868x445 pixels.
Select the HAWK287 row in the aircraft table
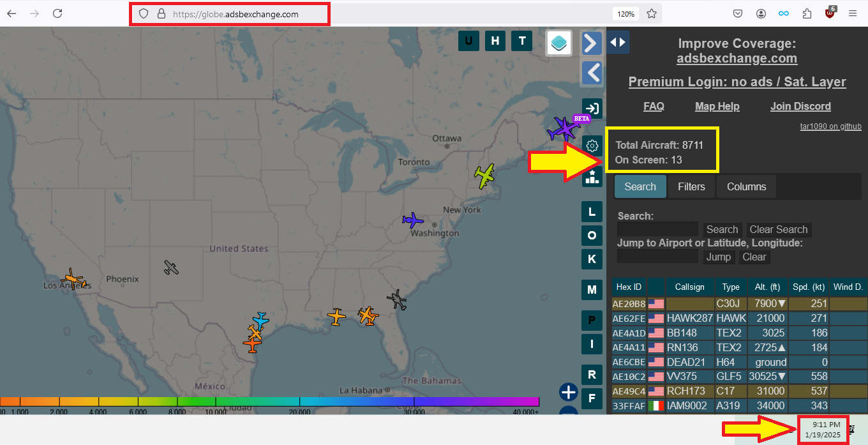740,318
